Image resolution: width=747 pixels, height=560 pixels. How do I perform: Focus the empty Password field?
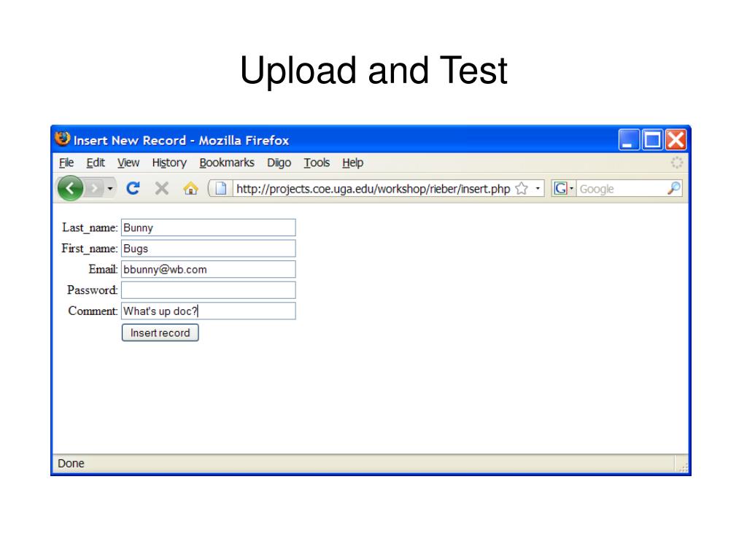tap(208, 290)
